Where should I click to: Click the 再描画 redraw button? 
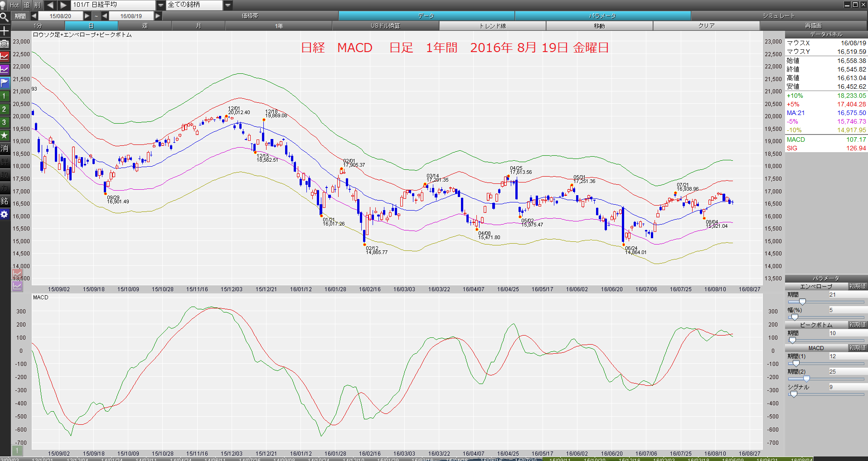coord(814,26)
